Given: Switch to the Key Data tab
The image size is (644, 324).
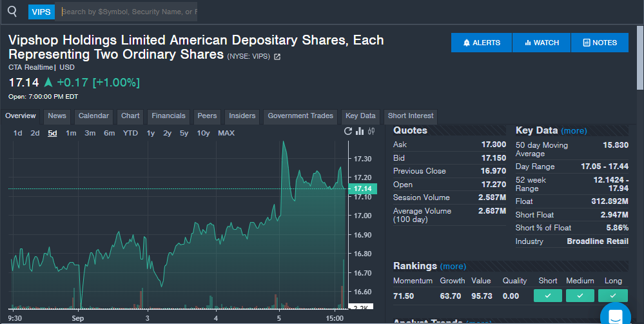Looking at the screenshot, I should pos(360,116).
